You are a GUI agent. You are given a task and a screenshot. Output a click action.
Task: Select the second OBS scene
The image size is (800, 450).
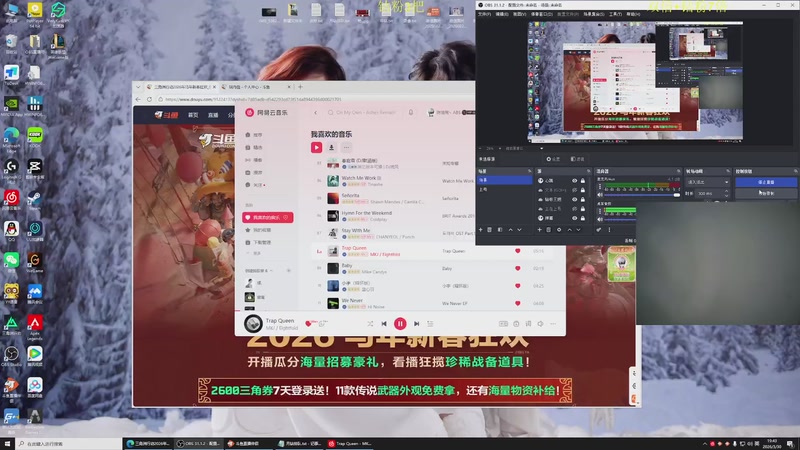tap(504, 189)
